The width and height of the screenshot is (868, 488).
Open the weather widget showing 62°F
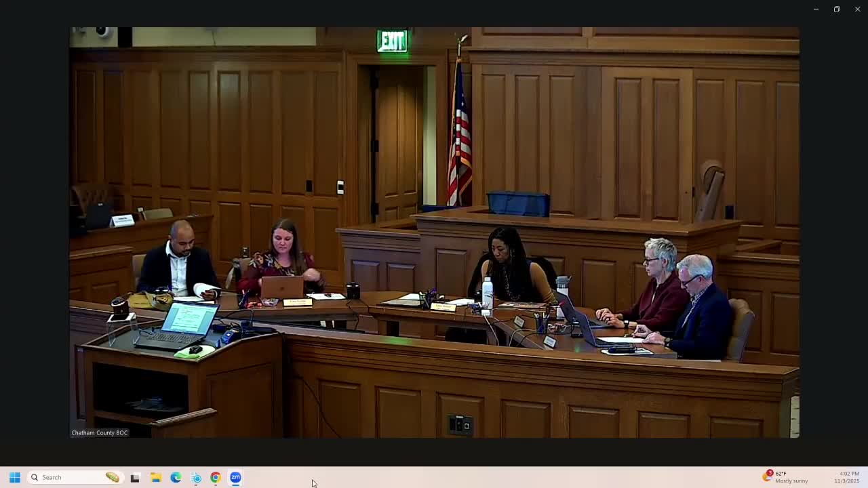coord(768,477)
